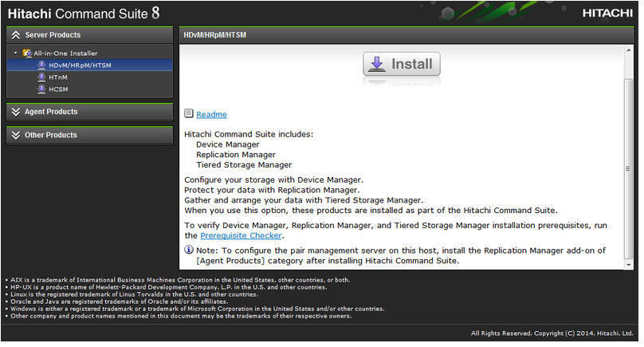
Task: Click the Hitachi Command Suite 8 title
Action: click(x=84, y=13)
